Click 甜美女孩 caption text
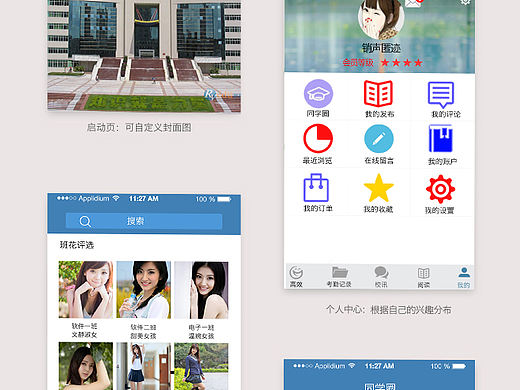 143,335
